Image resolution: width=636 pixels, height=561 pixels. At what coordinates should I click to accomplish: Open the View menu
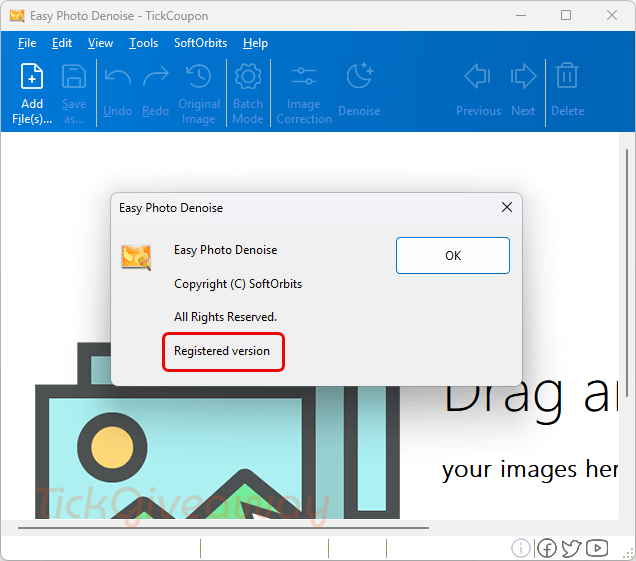100,43
